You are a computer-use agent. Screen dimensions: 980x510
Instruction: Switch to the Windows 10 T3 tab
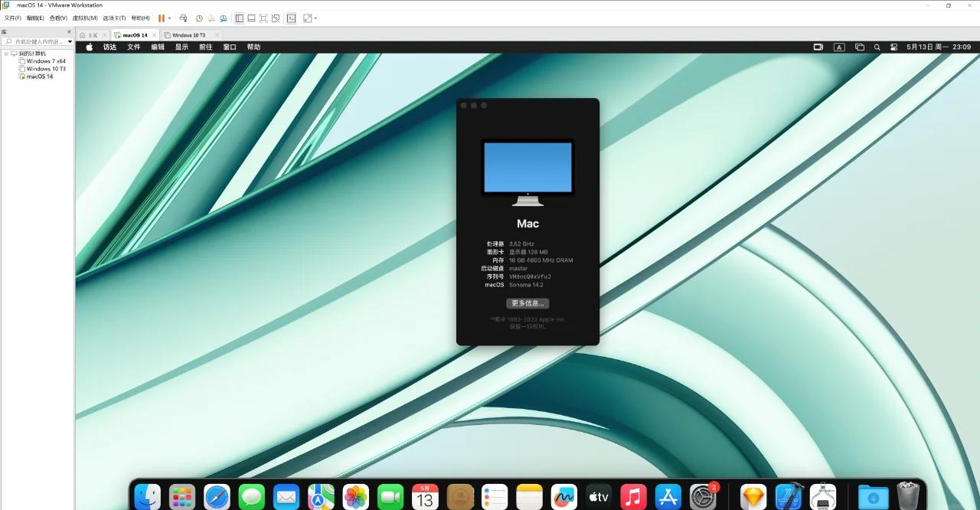click(188, 34)
